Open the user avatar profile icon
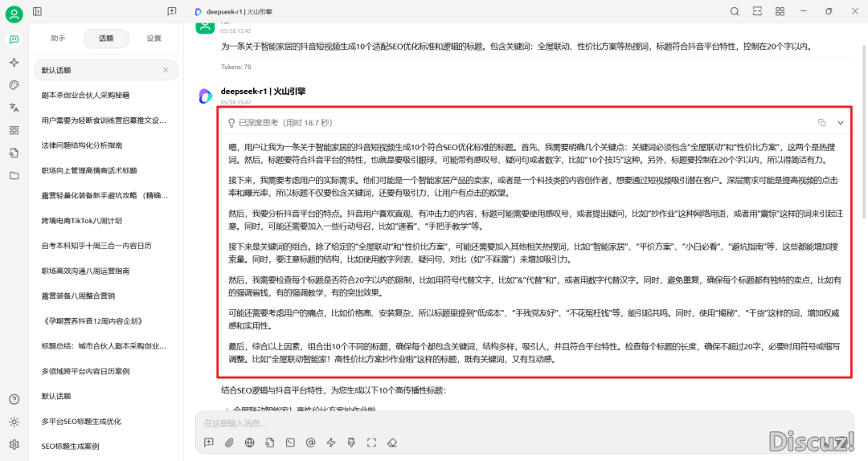Viewport: 868px width, 461px height. 14,14
